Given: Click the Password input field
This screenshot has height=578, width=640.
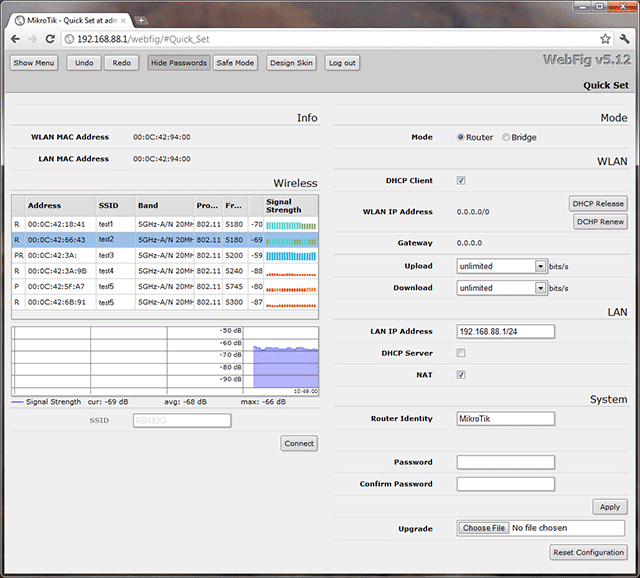Looking at the screenshot, I should (x=506, y=462).
